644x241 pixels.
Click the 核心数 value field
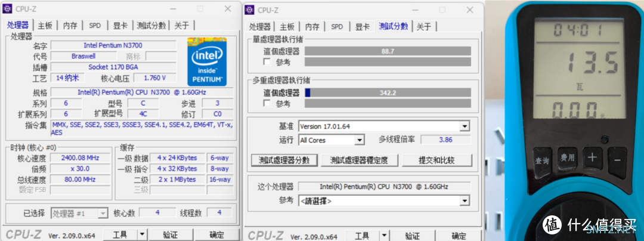point(157,213)
